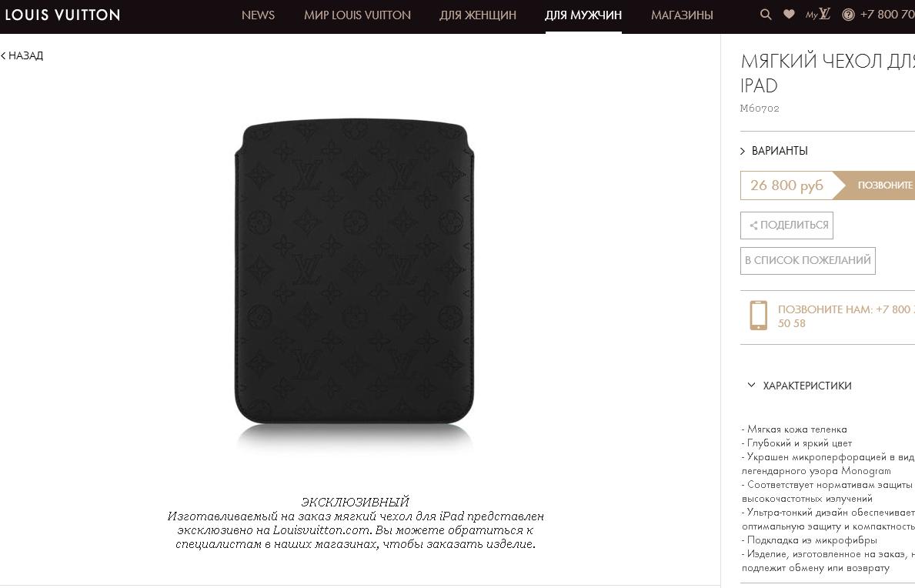The image size is (915, 588).
Task: Click the ПОЗВОНИТЕ НАМ phone link
Action: [x=847, y=316]
